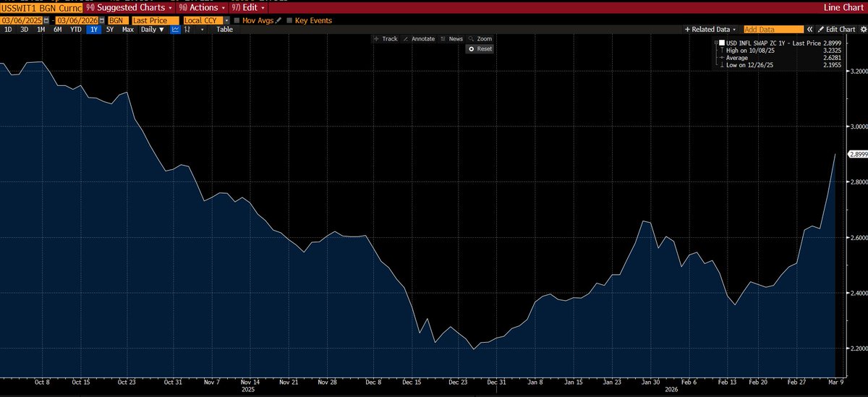Select the 3D time range

pos(24,29)
